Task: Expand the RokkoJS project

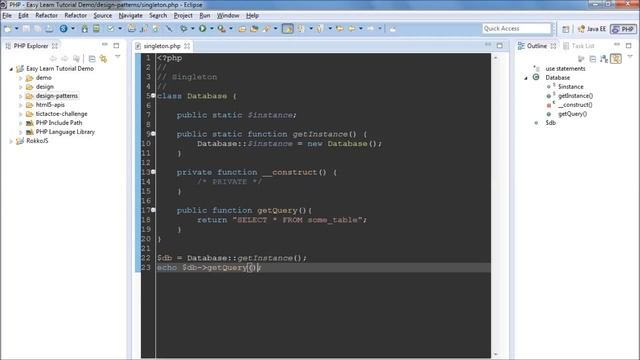Action: coord(11,141)
